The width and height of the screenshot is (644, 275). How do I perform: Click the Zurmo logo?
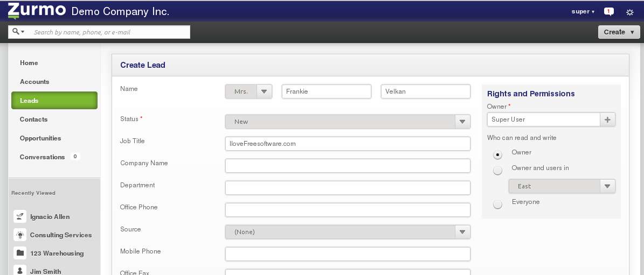(x=37, y=11)
